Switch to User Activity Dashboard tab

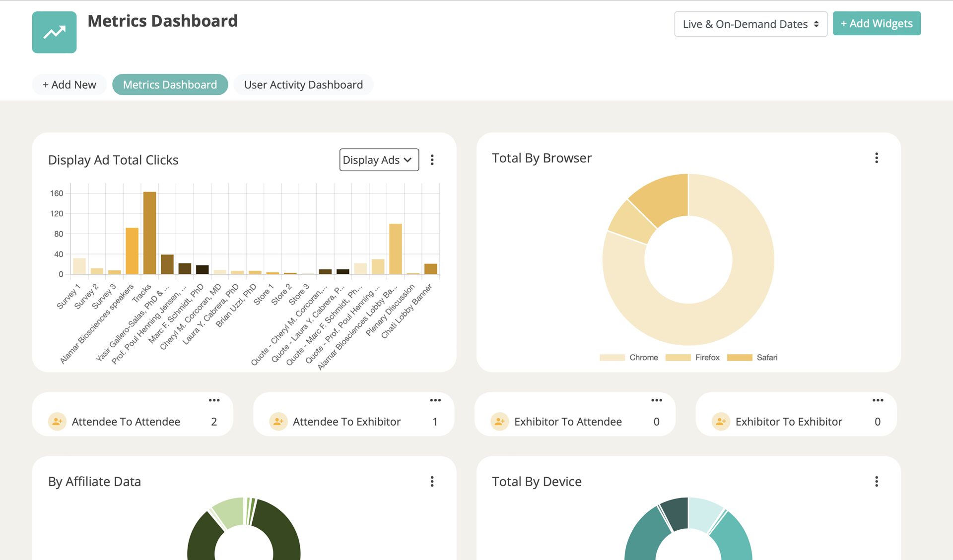coord(303,85)
